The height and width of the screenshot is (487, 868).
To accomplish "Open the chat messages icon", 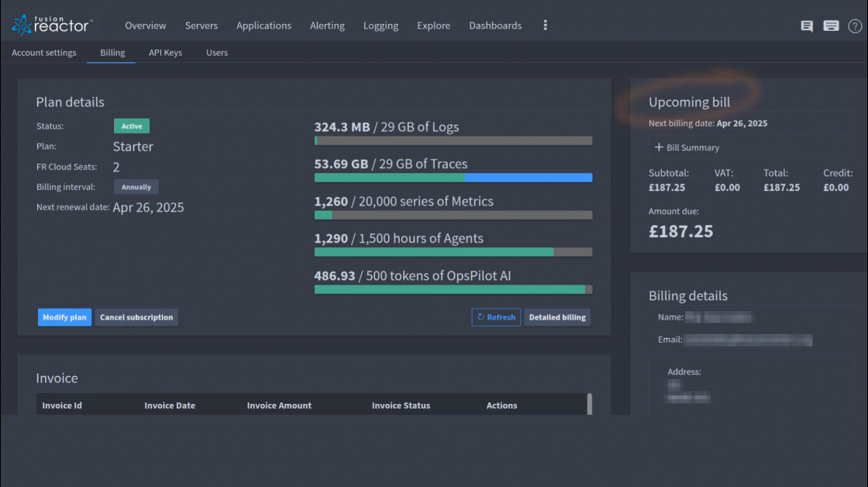I will [x=807, y=26].
